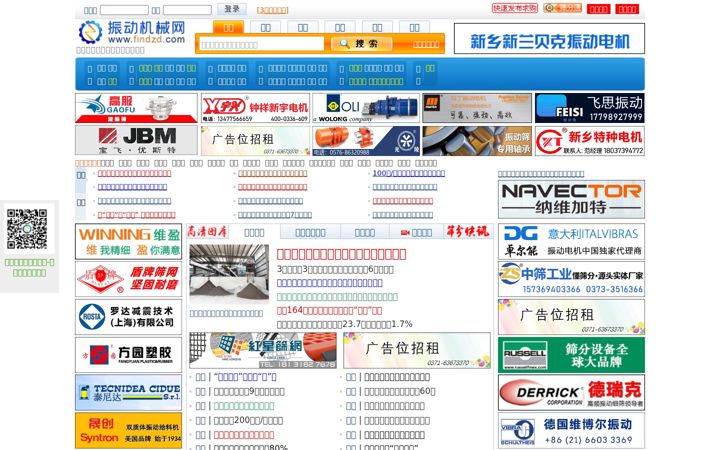Open the 方圆塑胶 banner
This screenshot has width=720, height=450.
[x=129, y=355]
